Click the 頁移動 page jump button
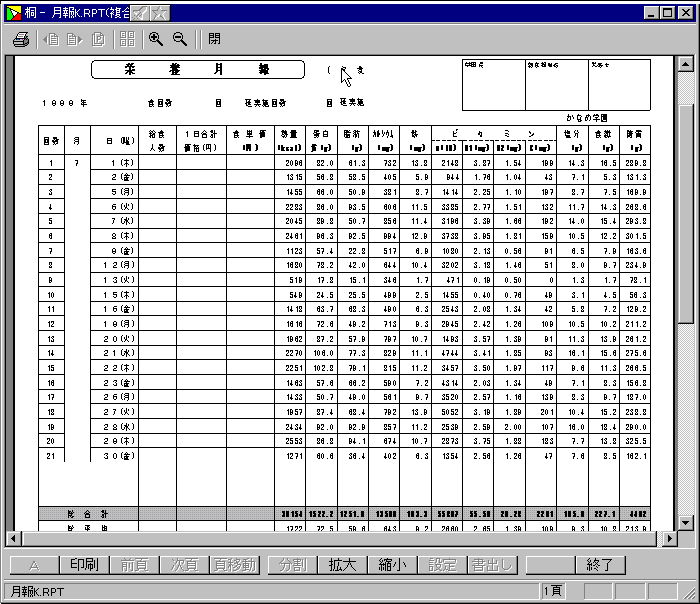Viewport: 700px width, 604px height. pos(234,565)
